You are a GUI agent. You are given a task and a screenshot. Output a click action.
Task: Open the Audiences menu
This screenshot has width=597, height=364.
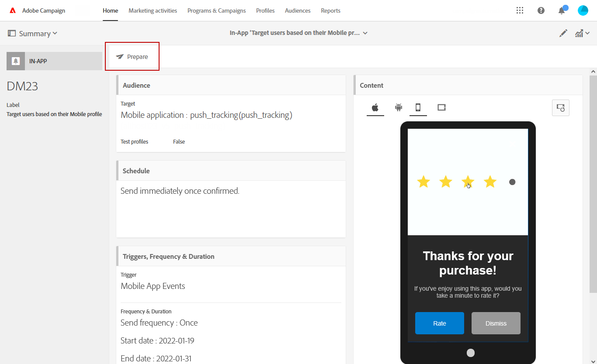pos(298,10)
